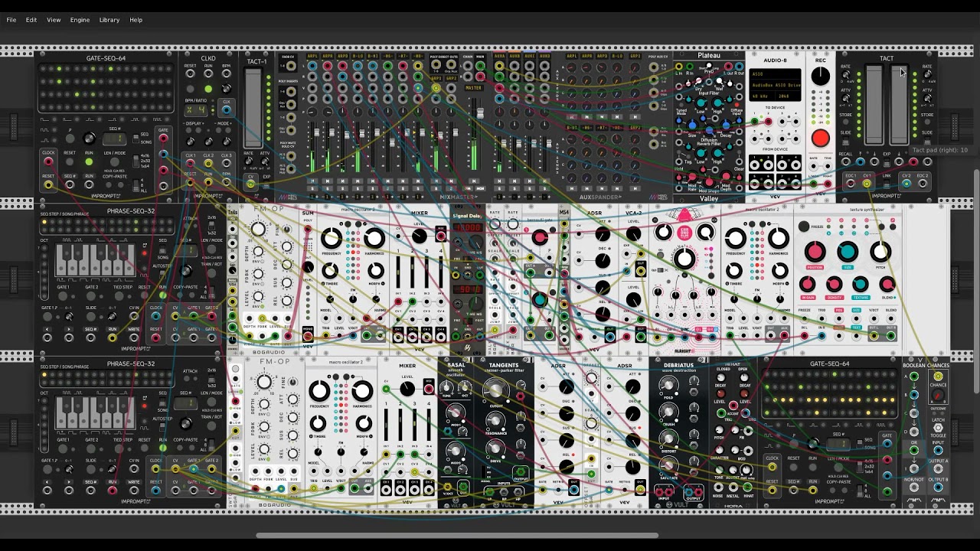Open the View menu
980x551 pixels.
(x=54, y=20)
